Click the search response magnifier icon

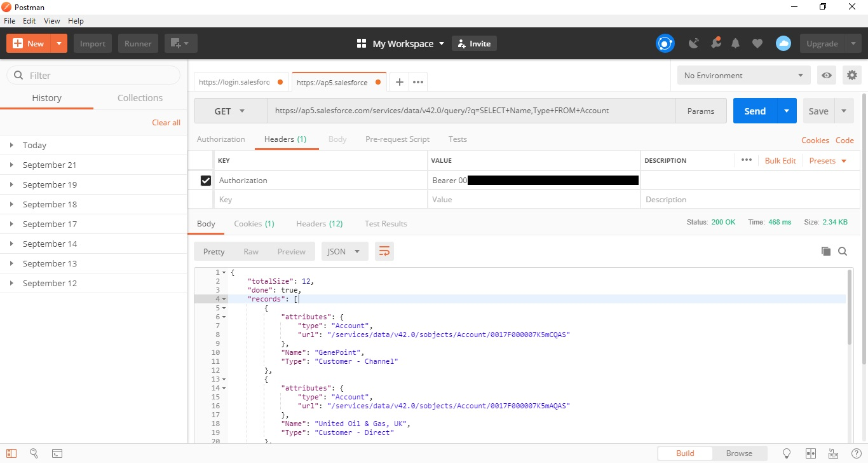(x=843, y=251)
